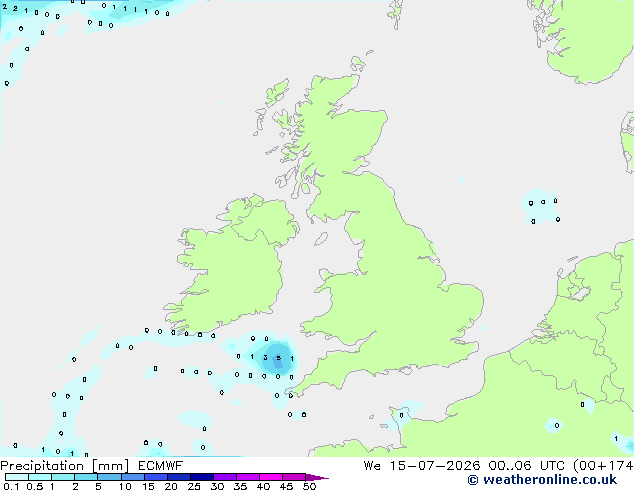Image resolution: width=634 pixels, height=490 pixels.
Task: Click the date '15-07-2026' in the footer
Action: (435, 466)
